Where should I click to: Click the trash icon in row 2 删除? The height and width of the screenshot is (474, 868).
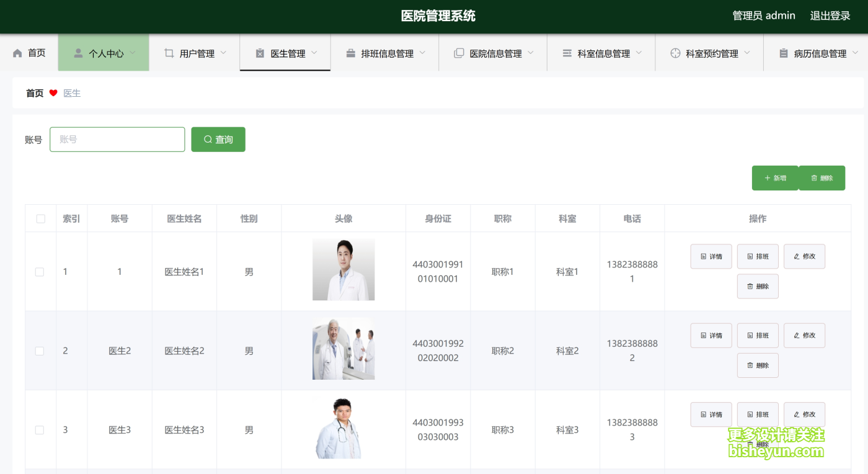click(x=750, y=365)
